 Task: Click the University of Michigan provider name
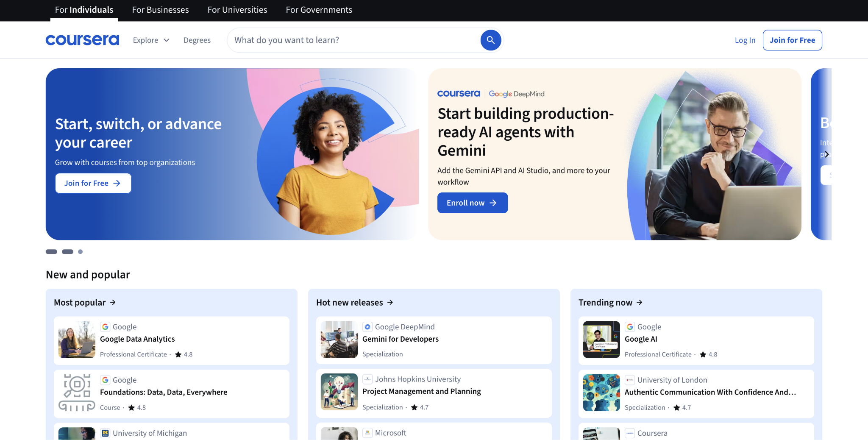point(150,433)
